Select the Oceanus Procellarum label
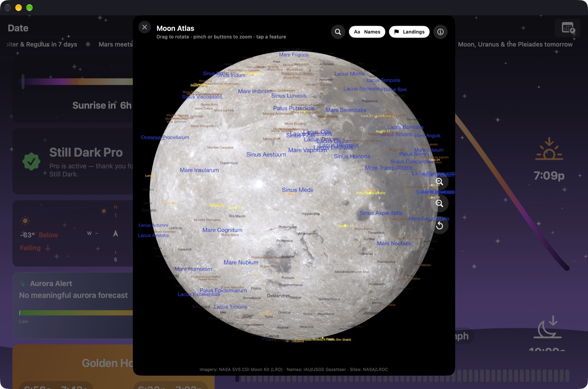This screenshot has height=389, width=588. pos(165,137)
